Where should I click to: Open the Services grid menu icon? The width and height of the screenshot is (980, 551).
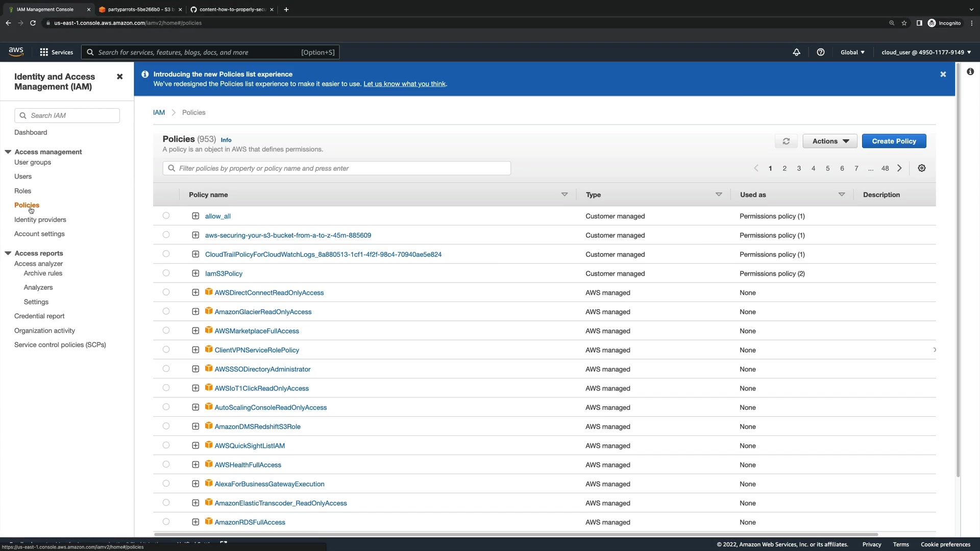[x=44, y=52]
